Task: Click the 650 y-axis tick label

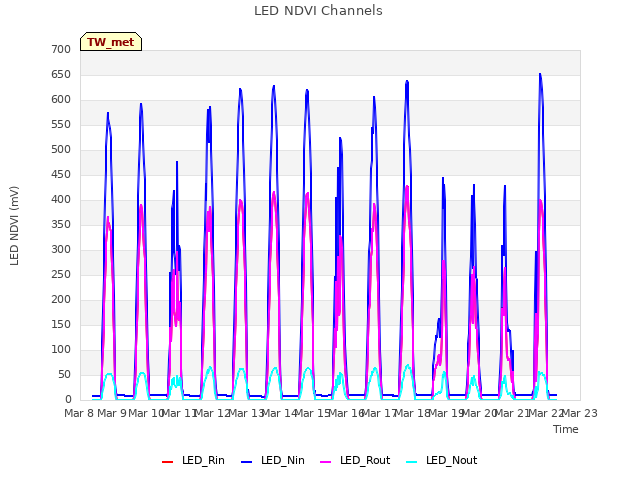Action: (61, 74)
